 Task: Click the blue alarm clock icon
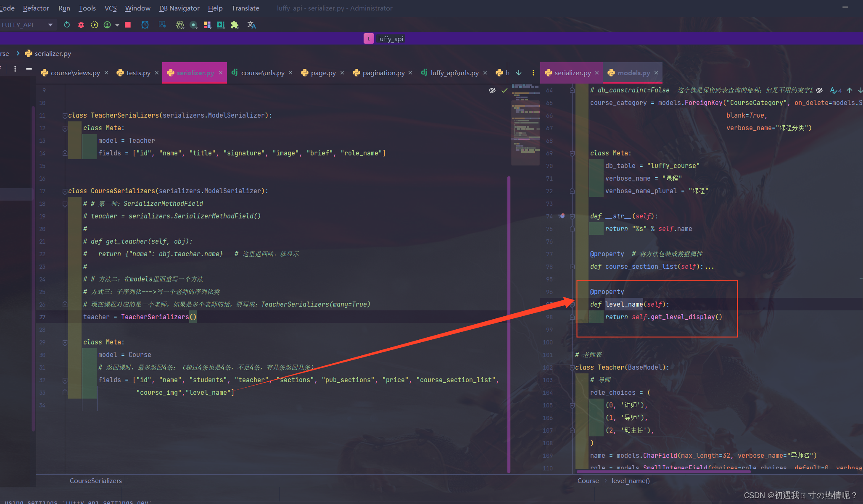(145, 25)
